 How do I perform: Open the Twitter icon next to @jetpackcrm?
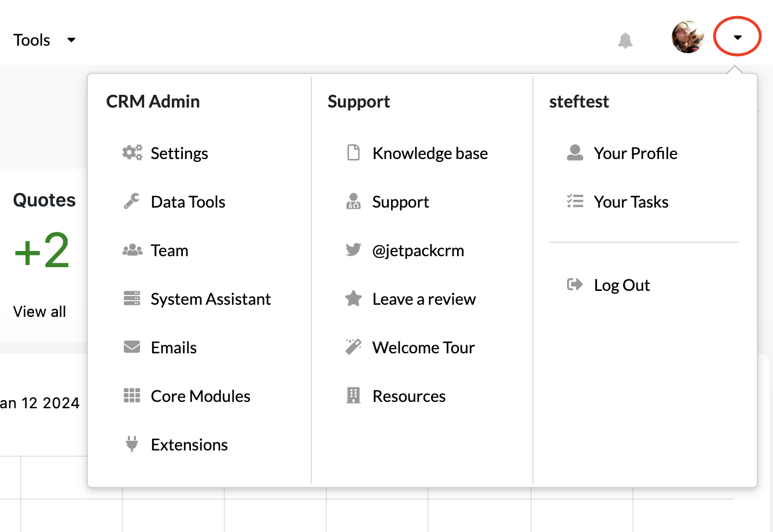[x=354, y=250]
